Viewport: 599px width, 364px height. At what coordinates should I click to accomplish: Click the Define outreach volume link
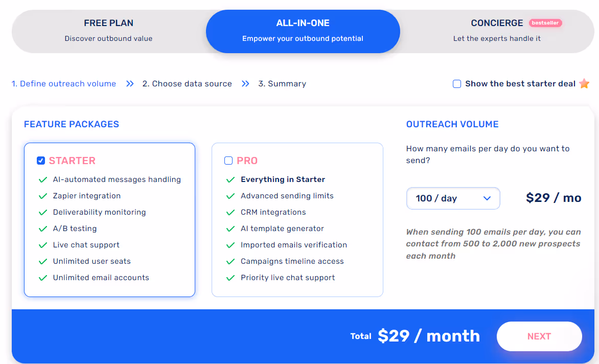coord(63,83)
